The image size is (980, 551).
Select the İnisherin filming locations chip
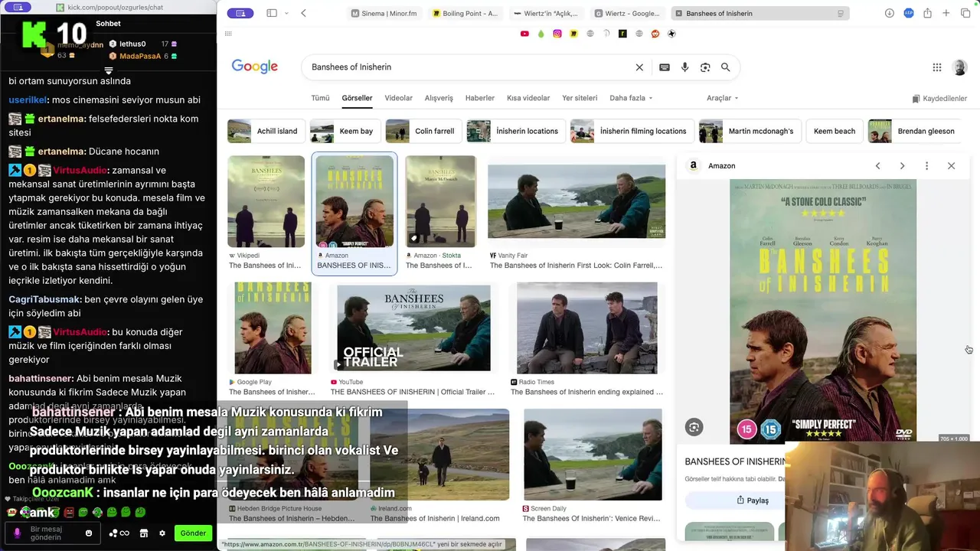(632, 131)
